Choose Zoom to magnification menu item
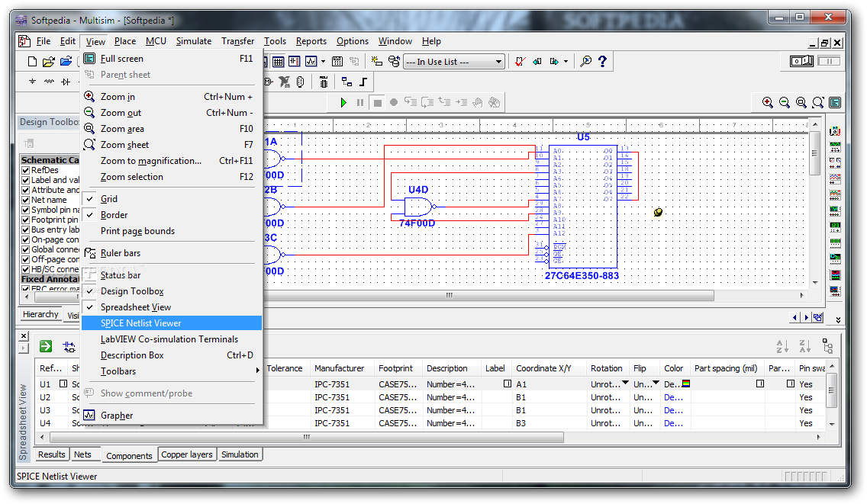The height and width of the screenshot is (504, 867). [x=172, y=161]
